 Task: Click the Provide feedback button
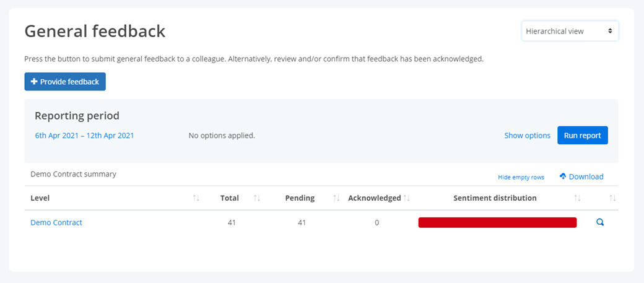pyautogui.click(x=65, y=81)
